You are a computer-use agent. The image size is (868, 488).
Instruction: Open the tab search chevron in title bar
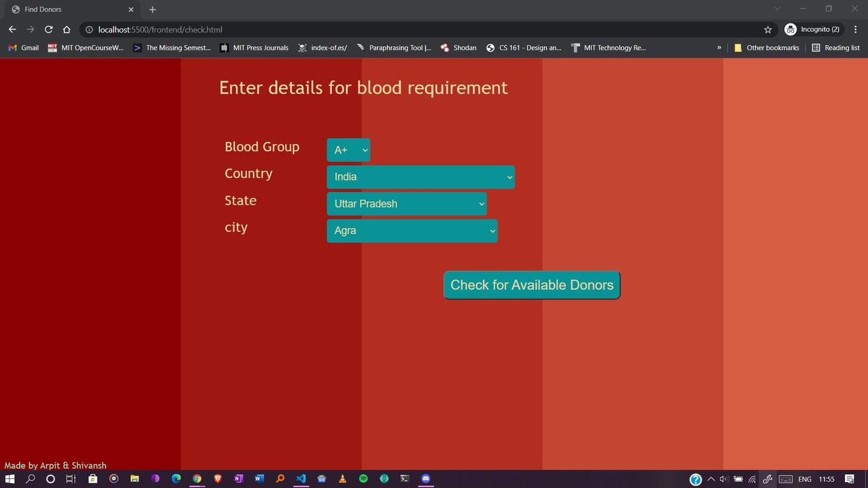(777, 8)
